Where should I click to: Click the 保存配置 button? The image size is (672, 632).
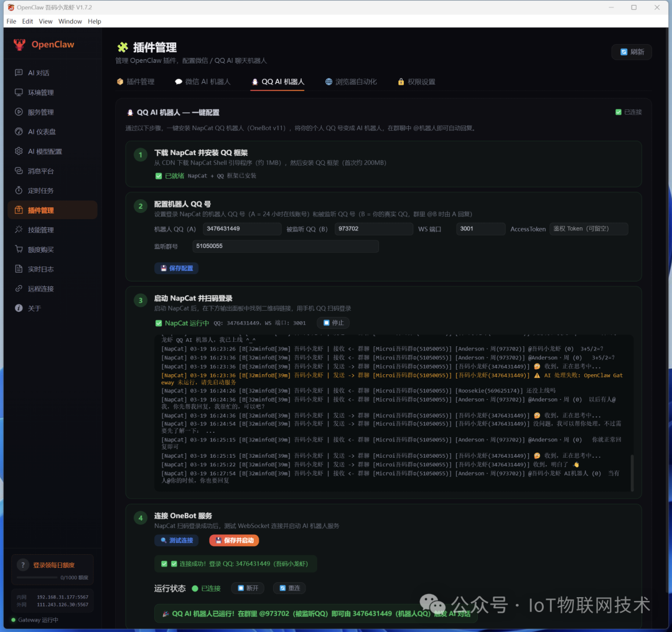click(x=177, y=268)
